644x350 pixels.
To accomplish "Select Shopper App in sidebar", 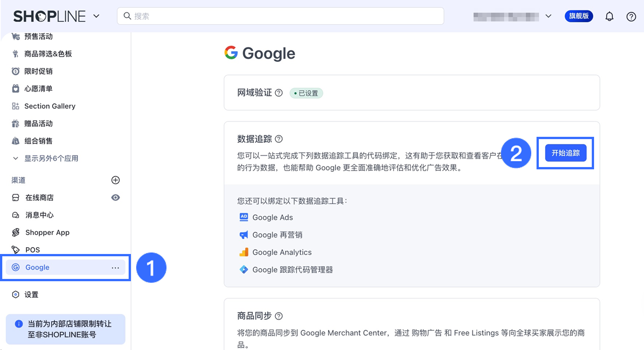I will click(47, 232).
